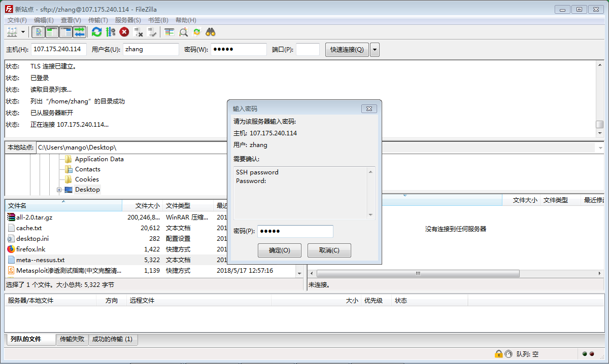This screenshot has height=364, width=609.
Task: Click local file list scroll-down arrow
Action: [x=299, y=273]
